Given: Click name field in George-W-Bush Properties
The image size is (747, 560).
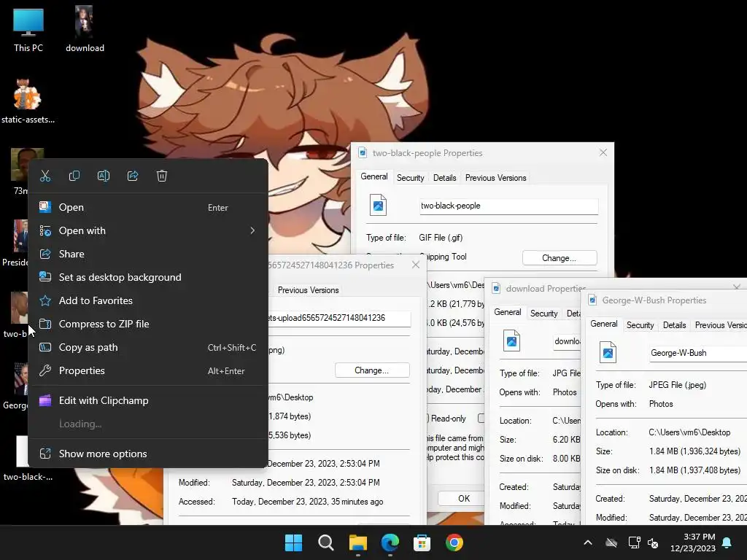Looking at the screenshot, I should [x=698, y=354].
